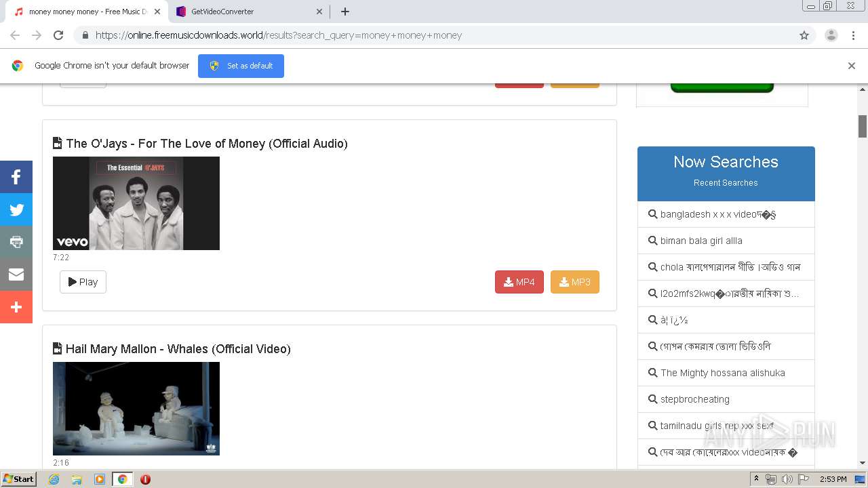Click the page vertical scrollbar thumb

[x=863, y=126]
